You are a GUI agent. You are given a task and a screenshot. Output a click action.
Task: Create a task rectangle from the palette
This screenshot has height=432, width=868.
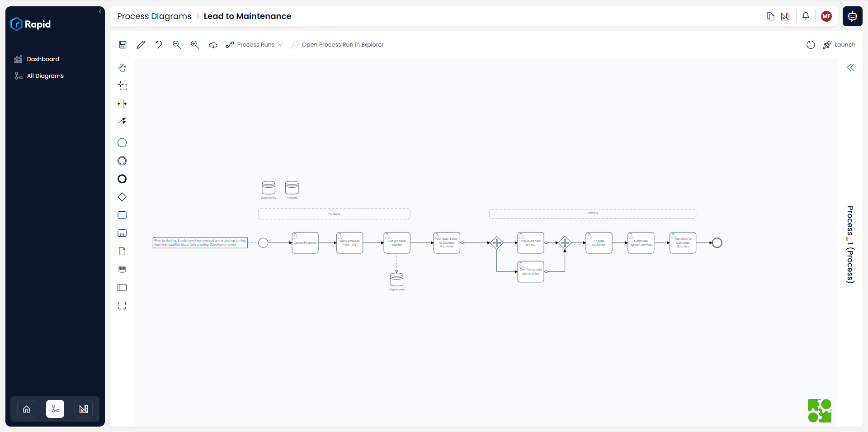point(122,215)
